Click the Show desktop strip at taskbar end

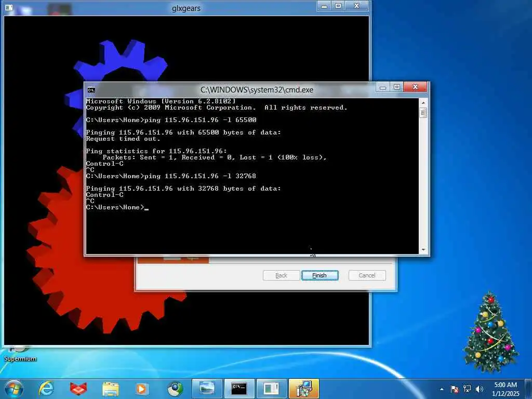[x=529, y=389]
